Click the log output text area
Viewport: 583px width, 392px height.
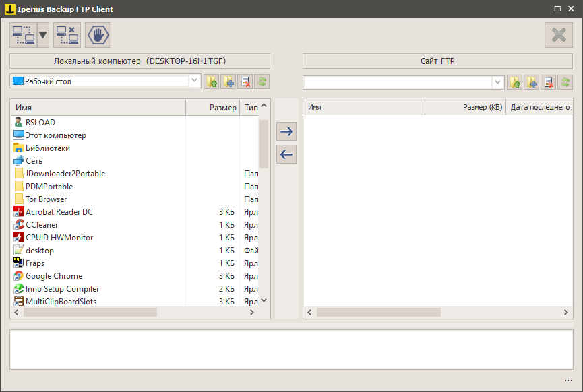tap(291, 350)
